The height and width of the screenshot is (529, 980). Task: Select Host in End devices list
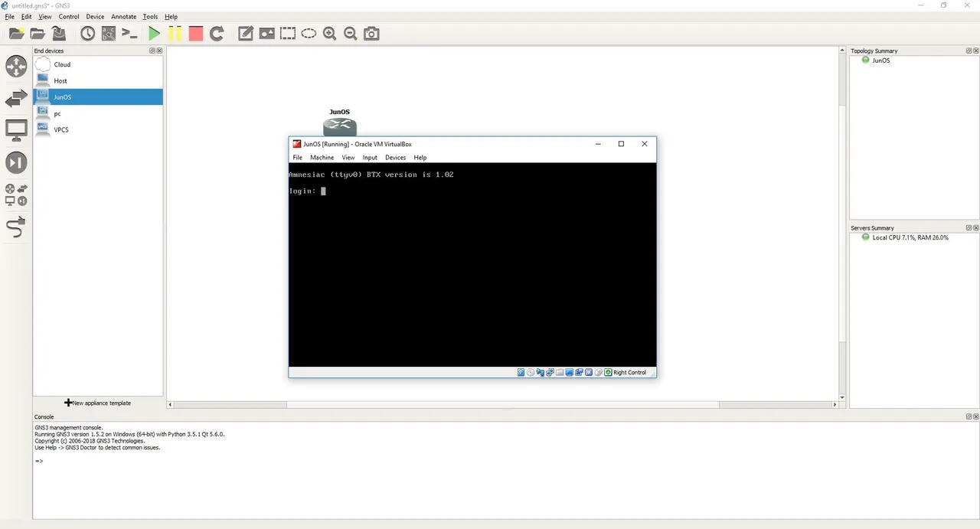tap(98, 80)
